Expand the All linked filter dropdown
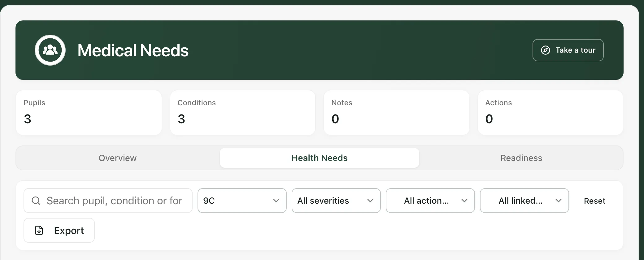This screenshot has height=260, width=644. coord(524,201)
